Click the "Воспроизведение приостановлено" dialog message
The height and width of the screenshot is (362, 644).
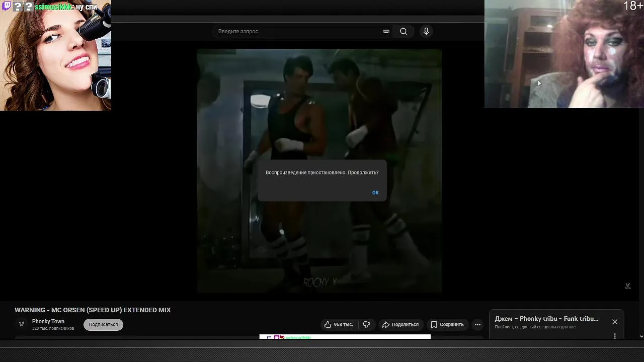[x=322, y=172]
